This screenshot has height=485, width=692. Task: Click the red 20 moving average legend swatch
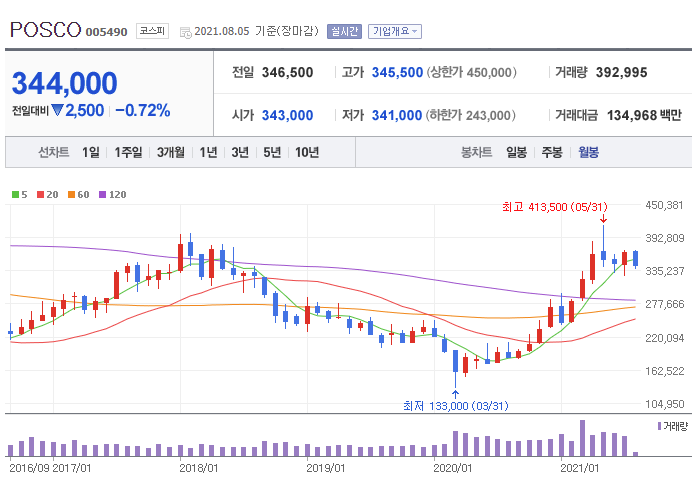(41, 195)
